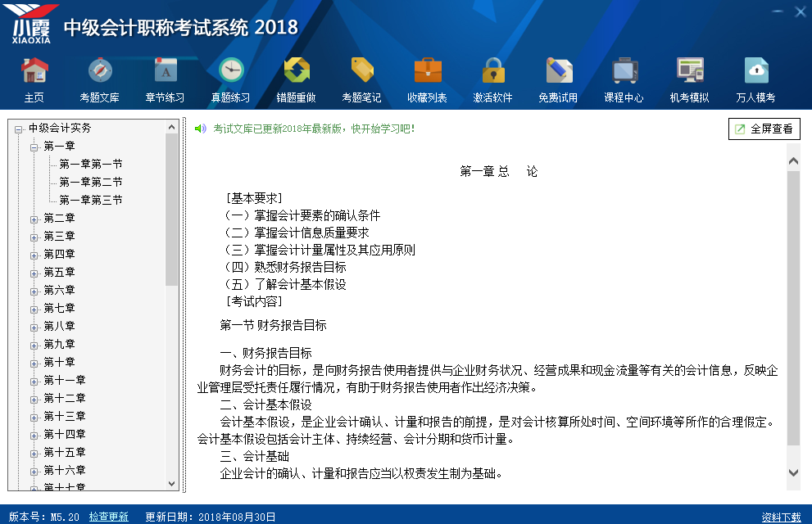Viewport: 812px width, 524px height.
Task: Expand the 第八章 tree node
Action: [x=34, y=327]
